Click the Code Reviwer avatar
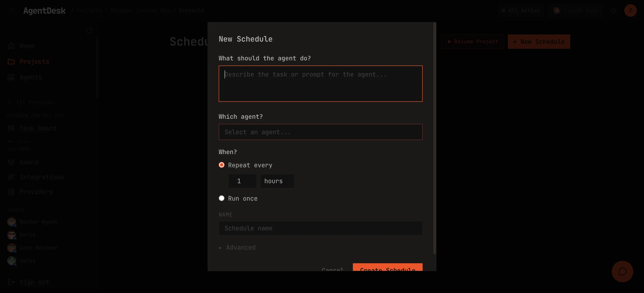 [x=11, y=248]
